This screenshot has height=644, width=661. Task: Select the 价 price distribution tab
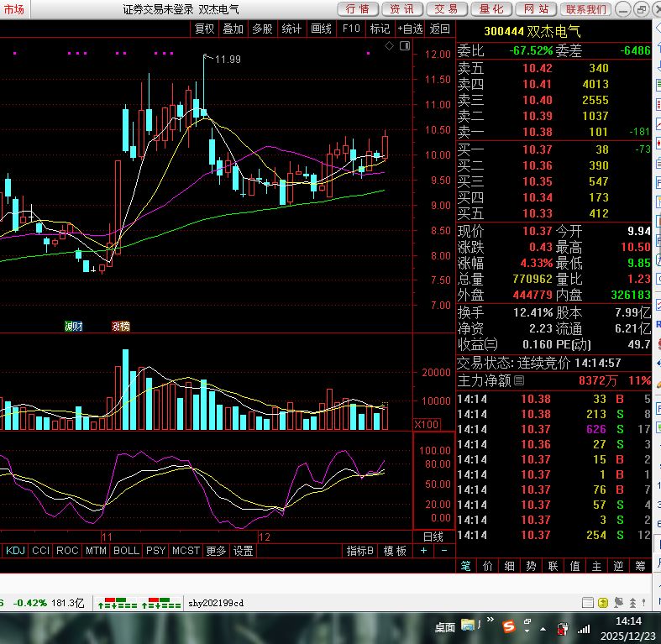[x=488, y=566]
